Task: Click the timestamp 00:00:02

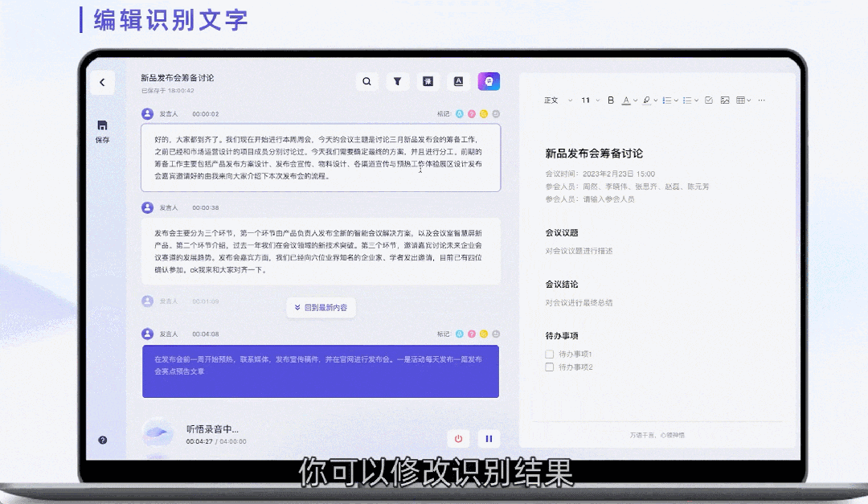Action: click(x=206, y=114)
